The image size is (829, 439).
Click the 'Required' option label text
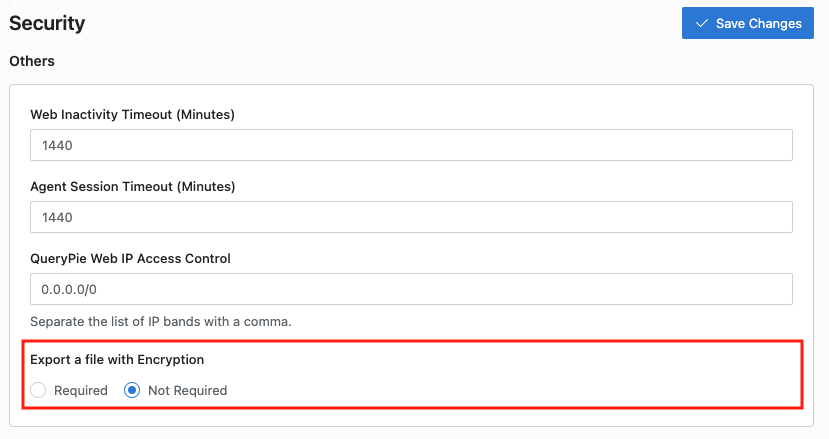click(81, 390)
